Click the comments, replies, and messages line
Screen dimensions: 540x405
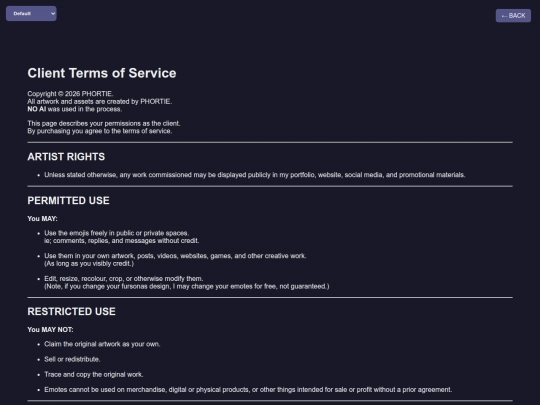tap(122, 241)
